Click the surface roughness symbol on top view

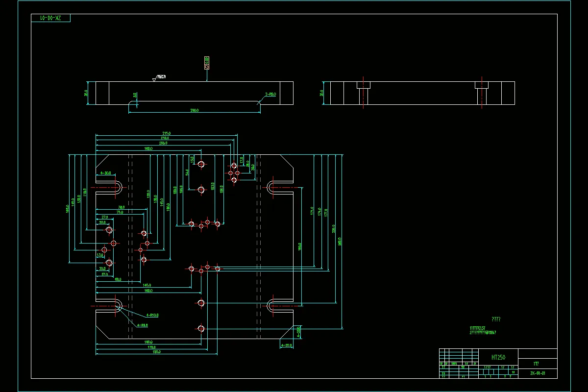pos(159,77)
